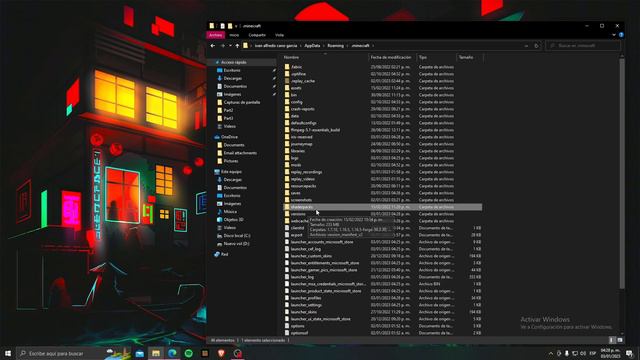Refresh the .minecraft folder view
640x360 pixels.
536,46
